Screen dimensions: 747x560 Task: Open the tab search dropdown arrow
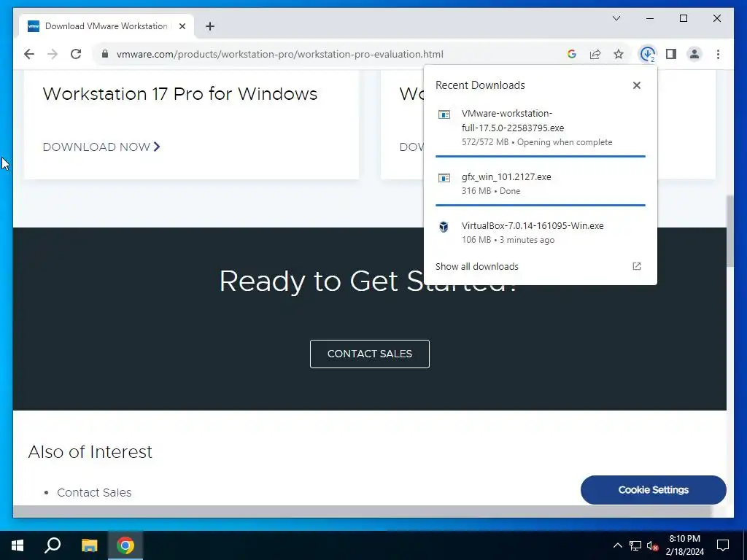(x=616, y=18)
